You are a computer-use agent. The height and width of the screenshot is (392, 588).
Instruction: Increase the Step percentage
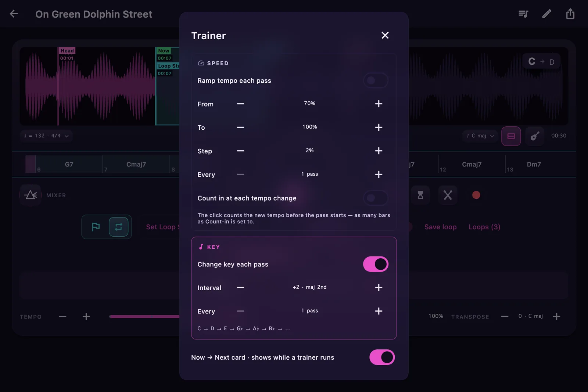pos(379,151)
